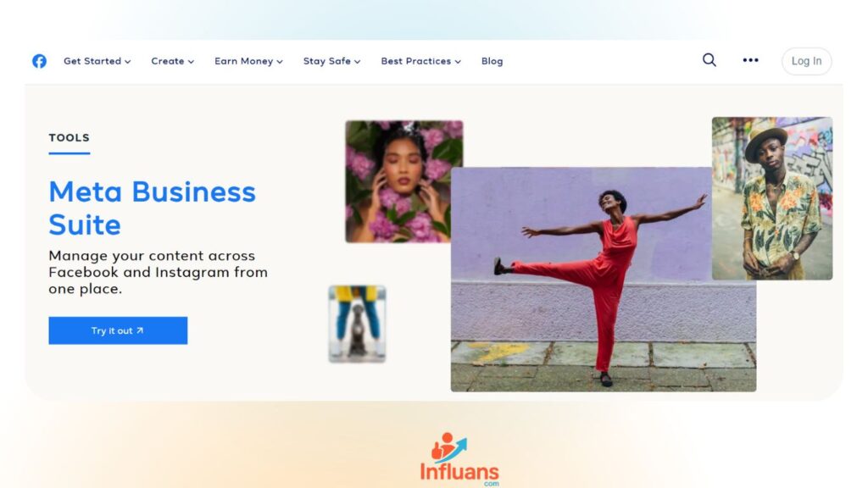868x488 pixels.
Task: Click the Log In button
Action: (x=807, y=61)
